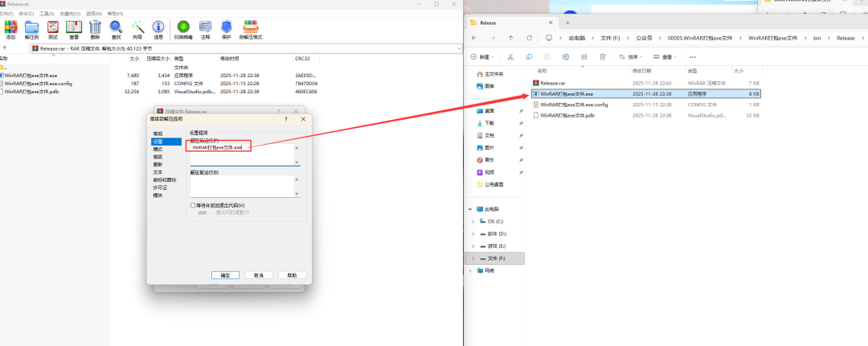Screen dimensions: 868x346
Task: Click the 解压后运行 box containing WinRAR打包exe文件.exe
Action: click(245, 154)
